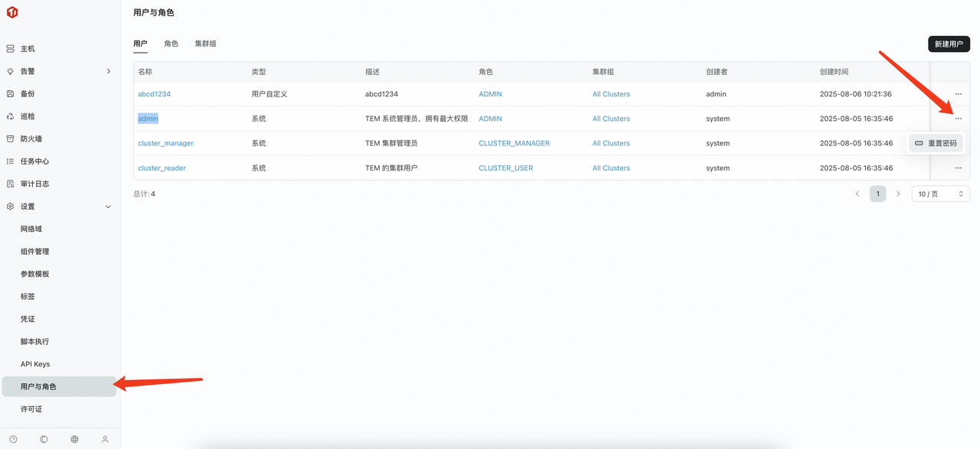Go to 备份 backup section
980x449 pixels.
point(28,94)
